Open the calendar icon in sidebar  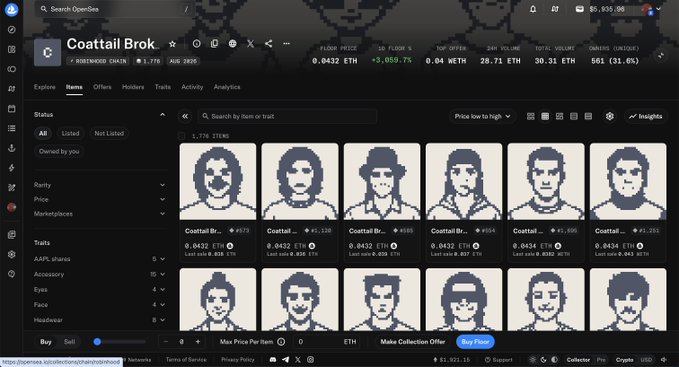click(12, 109)
